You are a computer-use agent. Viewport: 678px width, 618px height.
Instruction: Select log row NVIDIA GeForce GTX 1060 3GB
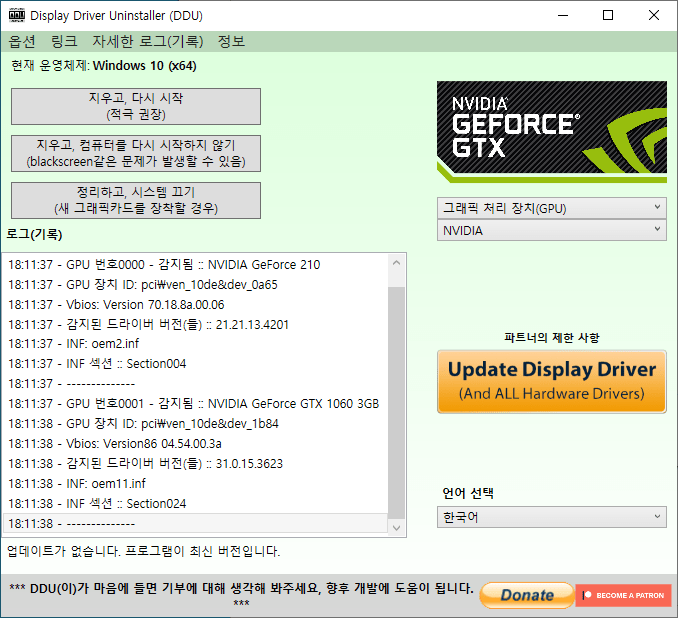coord(195,403)
